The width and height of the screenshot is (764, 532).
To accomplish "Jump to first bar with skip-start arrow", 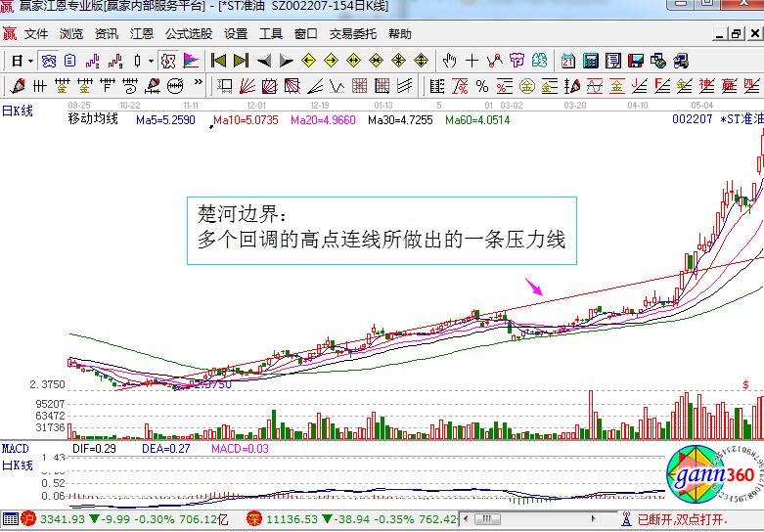I will click(x=218, y=61).
